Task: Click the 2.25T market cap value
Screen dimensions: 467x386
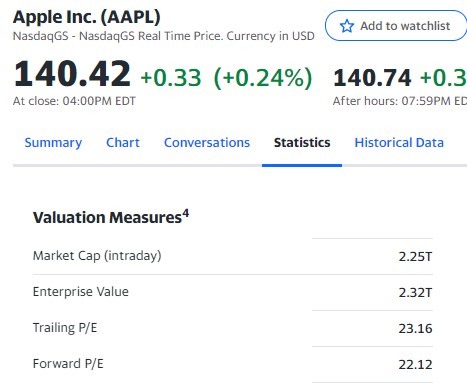Action: coord(415,257)
